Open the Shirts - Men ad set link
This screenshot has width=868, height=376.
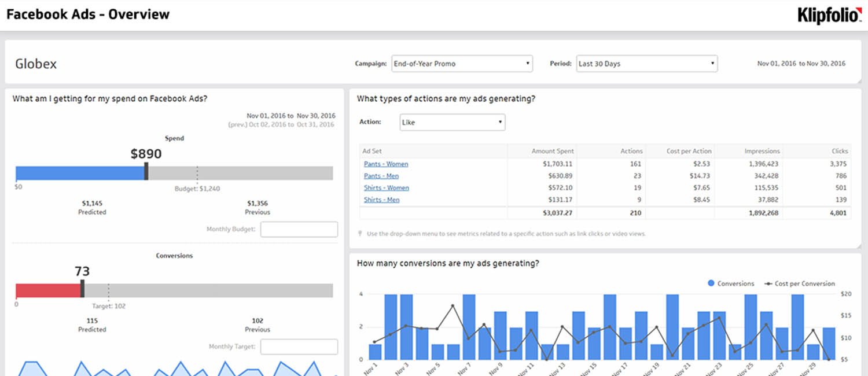(x=382, y=200)
